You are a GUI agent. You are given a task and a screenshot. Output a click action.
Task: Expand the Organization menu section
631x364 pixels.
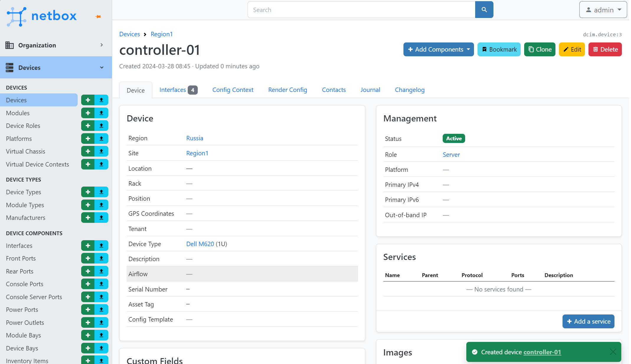[56, 45]
